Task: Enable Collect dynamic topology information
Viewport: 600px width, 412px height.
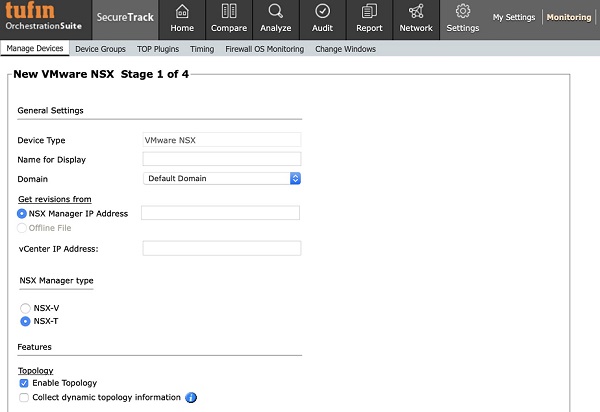Action: click(24, 397)
